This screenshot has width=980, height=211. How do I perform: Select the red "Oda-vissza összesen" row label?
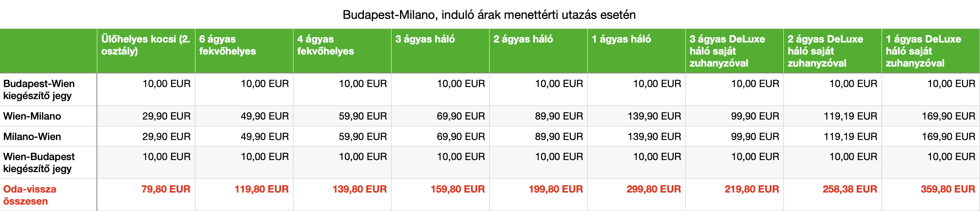pyautogui.click(x=30, y=195)
